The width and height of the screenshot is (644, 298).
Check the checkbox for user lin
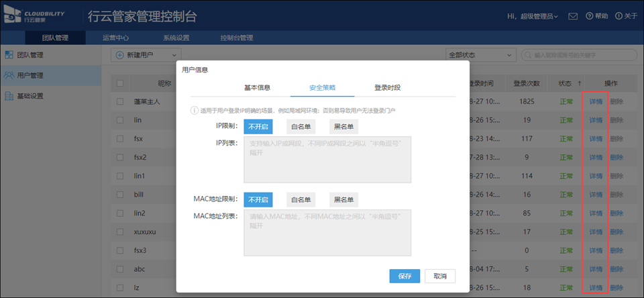click(120, 120)
